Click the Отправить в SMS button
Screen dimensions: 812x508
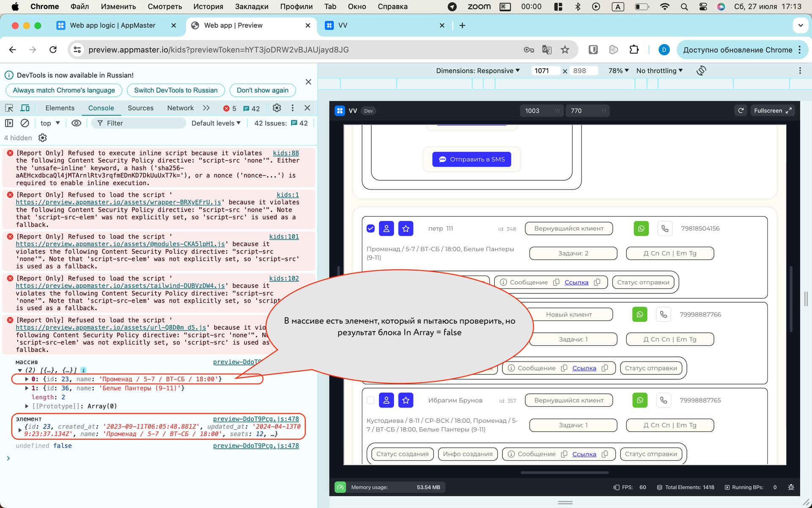[472, 159]
